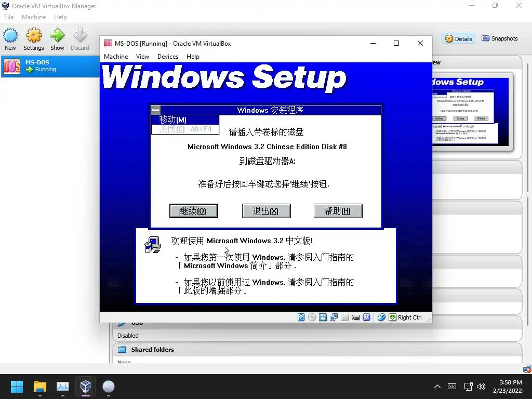532x399 pixels.
Task: Click the Windows 安装程序 dialog title bar
Action: coord(270,110)
